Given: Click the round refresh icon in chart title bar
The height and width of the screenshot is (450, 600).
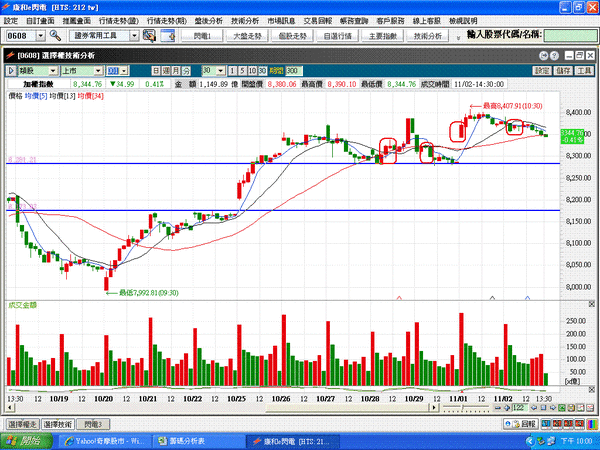Looking at the screenshot, I should 543,56.
